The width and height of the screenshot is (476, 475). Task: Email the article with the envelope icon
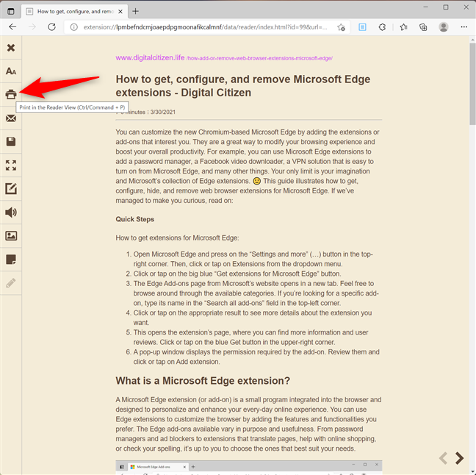(11, 118)
